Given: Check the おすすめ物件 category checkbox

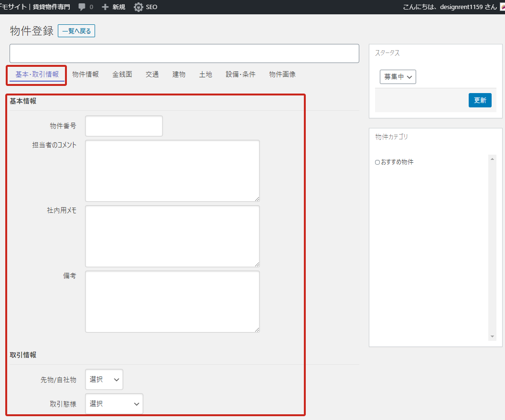Looking at the screenshot, I should (377, 162).
